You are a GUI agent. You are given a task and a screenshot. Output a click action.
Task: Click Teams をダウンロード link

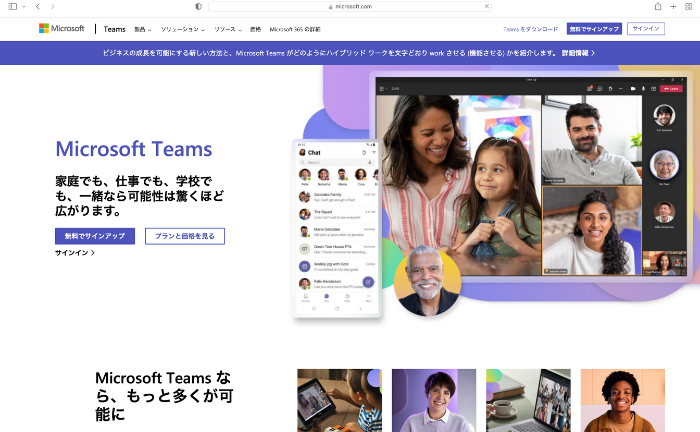click(530, 29)
